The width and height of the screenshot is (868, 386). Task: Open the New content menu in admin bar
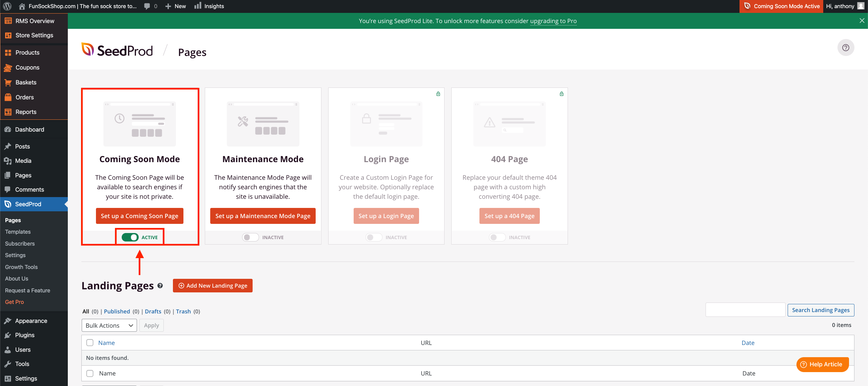point(176,6)
